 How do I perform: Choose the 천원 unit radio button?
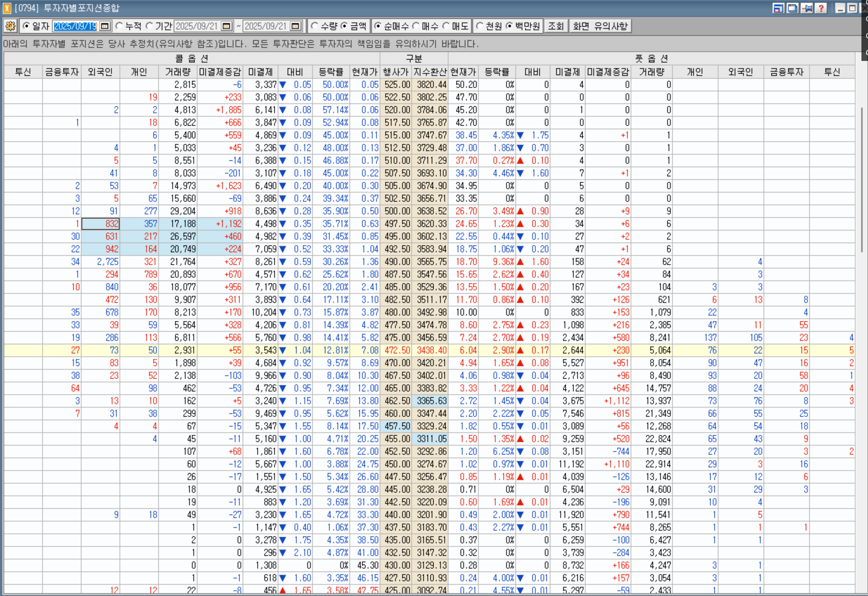coord(479,26)
